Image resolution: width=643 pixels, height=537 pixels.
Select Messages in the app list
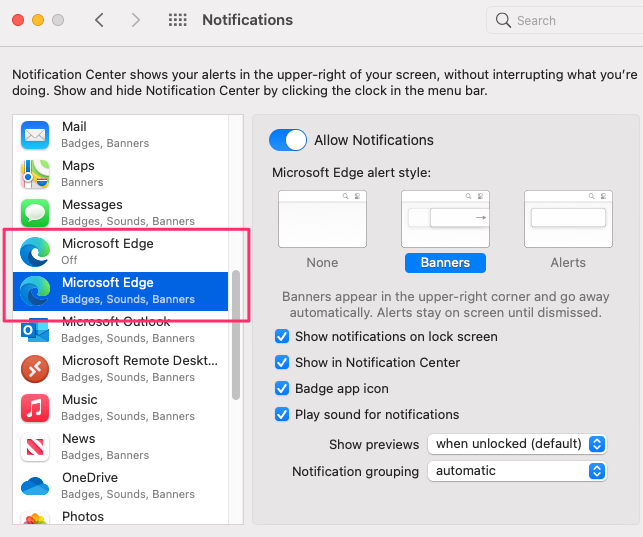120,213
